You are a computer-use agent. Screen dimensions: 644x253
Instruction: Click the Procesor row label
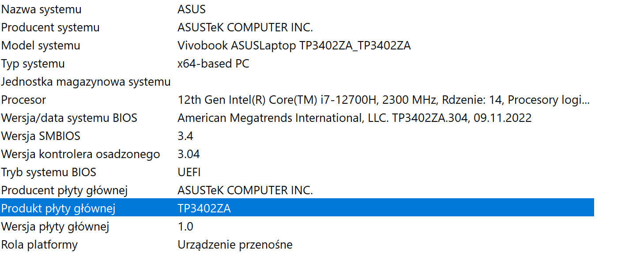[x=23, y=100]
